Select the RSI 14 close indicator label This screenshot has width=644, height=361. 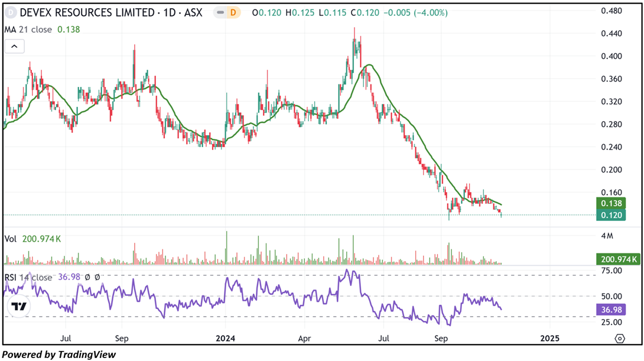(28, 277)
